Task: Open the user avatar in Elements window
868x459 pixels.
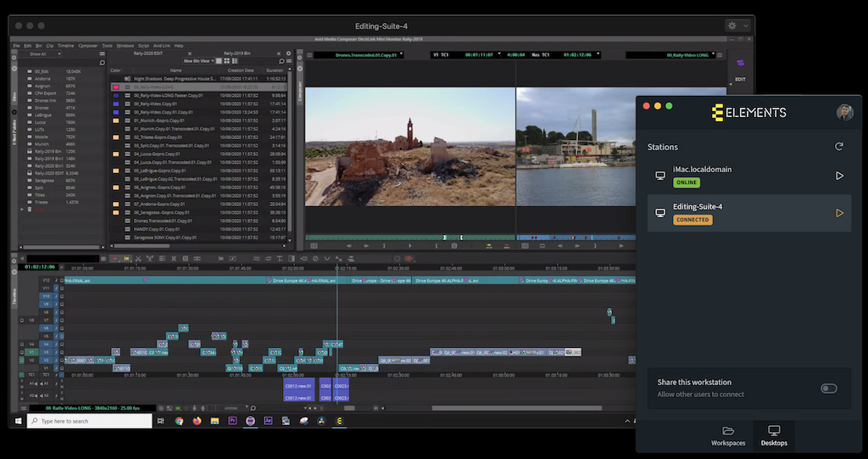Action: [x=844, y=112]
